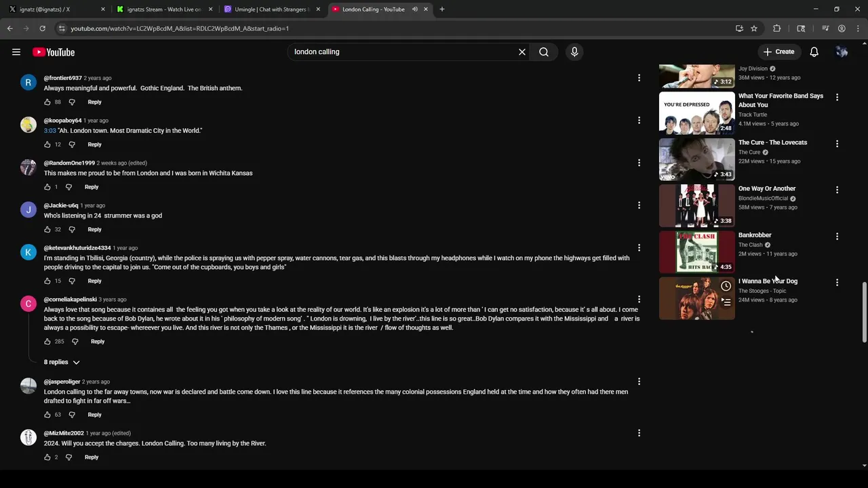Open The Clash channel under Bankrobber
This screenshot has width=868, height=488.
click(x=751, y=245)
